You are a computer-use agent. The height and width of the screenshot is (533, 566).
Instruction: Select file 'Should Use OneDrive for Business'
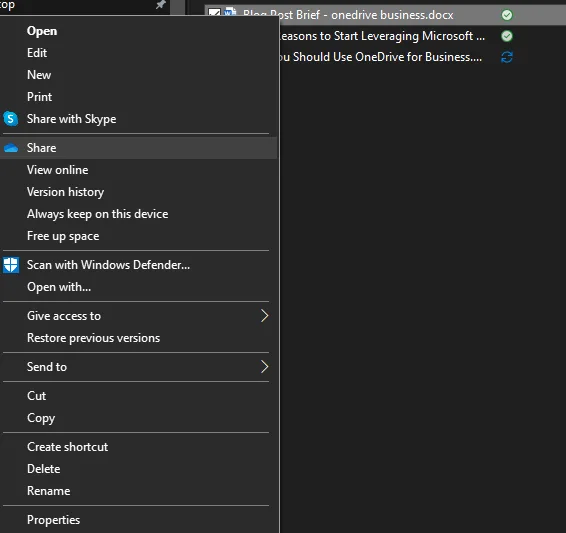(x=381, y=57)
